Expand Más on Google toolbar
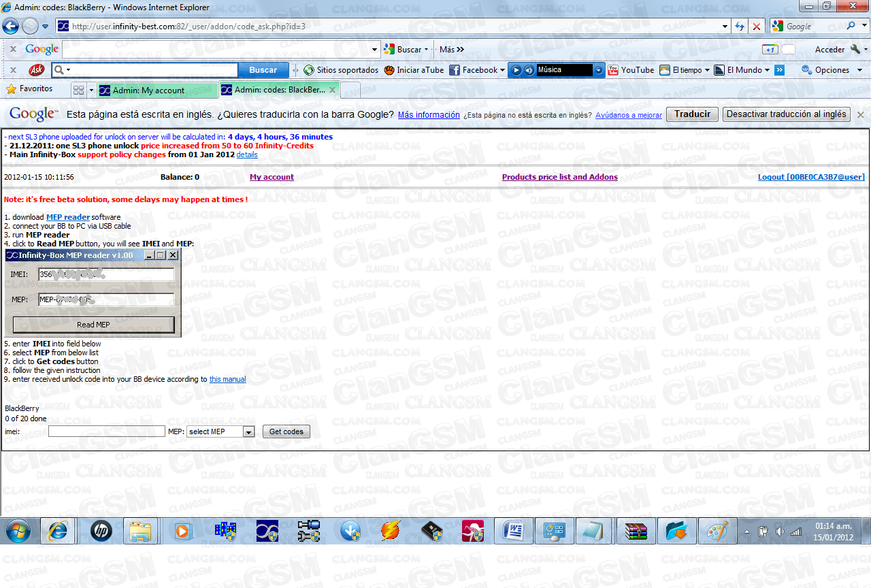871x588 pixels. tap(451, 49)
